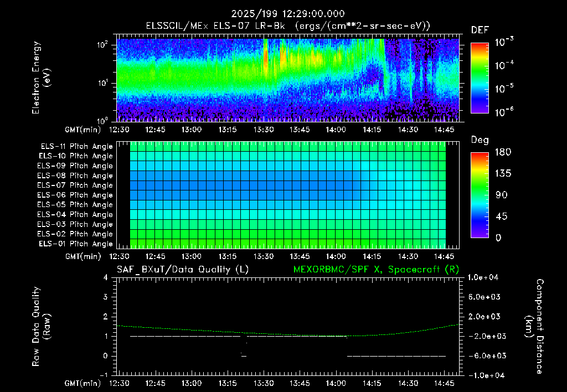The height and width of the screenshot is (392, 567).
Task: Click the Electron Energy (eV) axis label
Action: coord(41,78)
